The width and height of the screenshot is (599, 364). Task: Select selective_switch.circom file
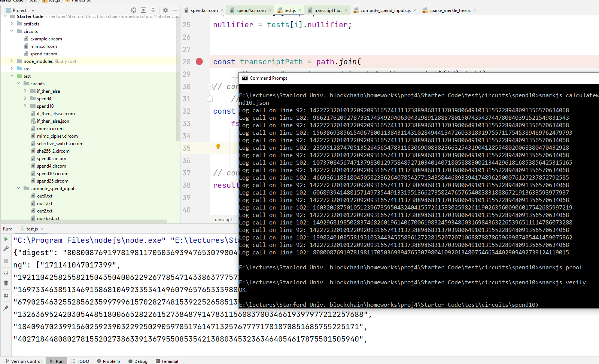pos(60,144)
